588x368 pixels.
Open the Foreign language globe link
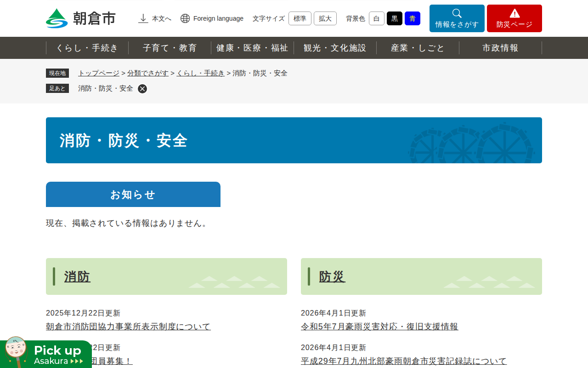[x=212, y=18]
